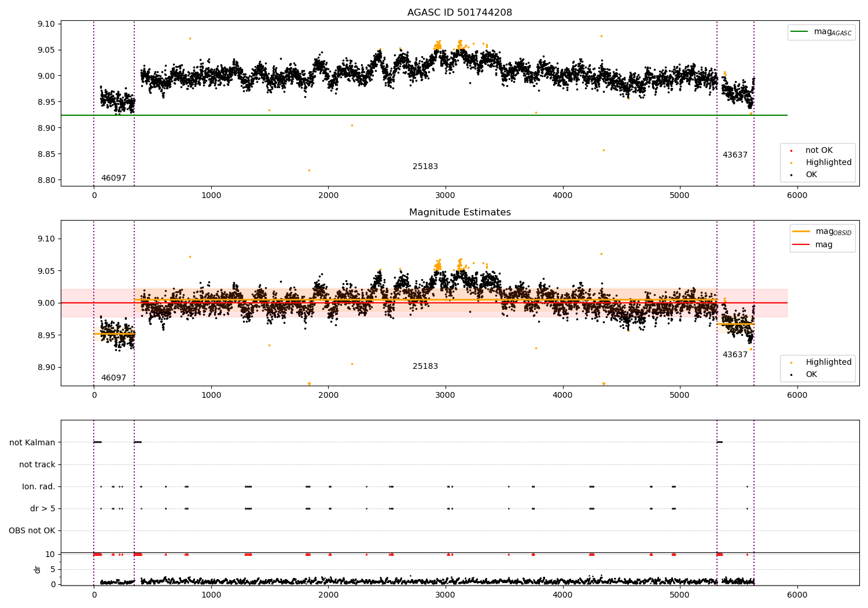The image size is (868, 608).
Task: Click red line sample beside "mag" legend entry
Action: coord(801,245)
